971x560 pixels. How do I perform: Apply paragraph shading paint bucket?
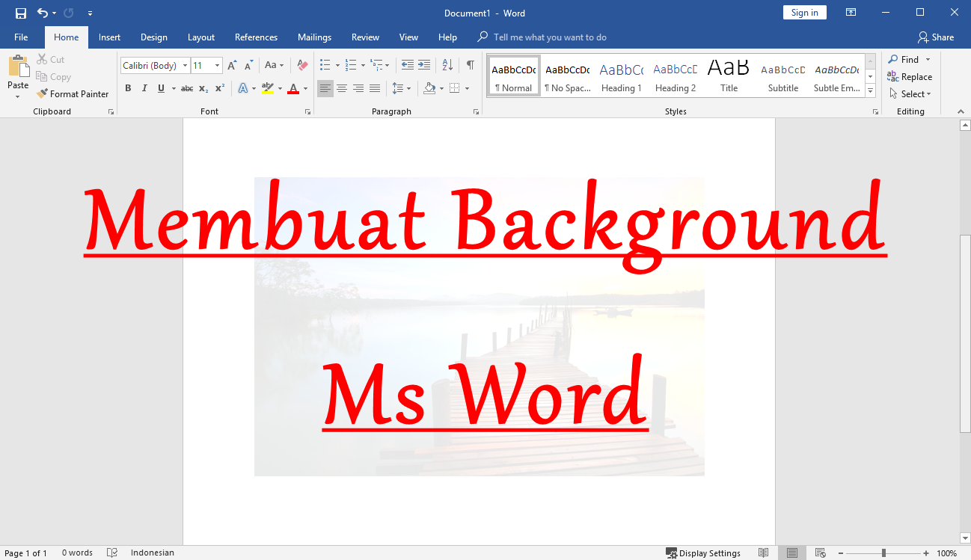tap(429, 88)
